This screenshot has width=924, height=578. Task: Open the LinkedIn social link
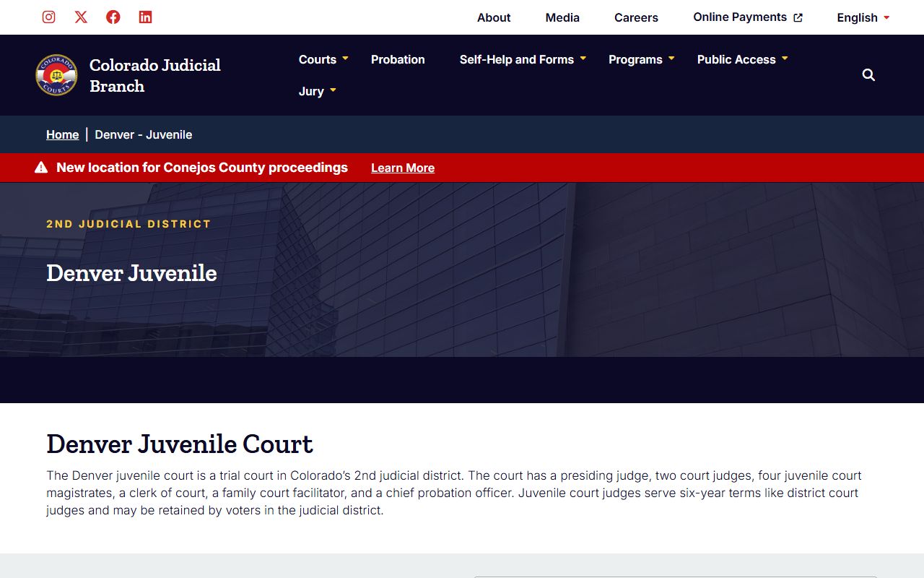click(145, 17)
